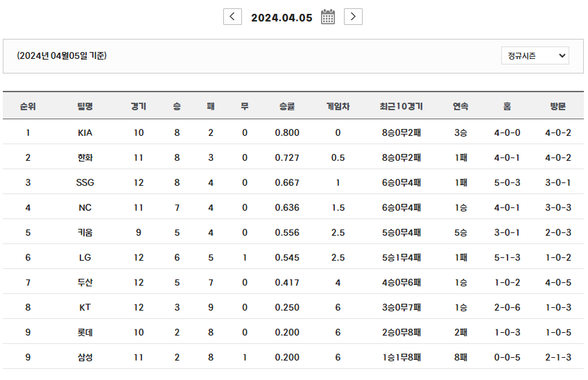The height and width of the screenshot is (380, 588).
Task: Open the calendar date picker icon
Action: [328, 17]
